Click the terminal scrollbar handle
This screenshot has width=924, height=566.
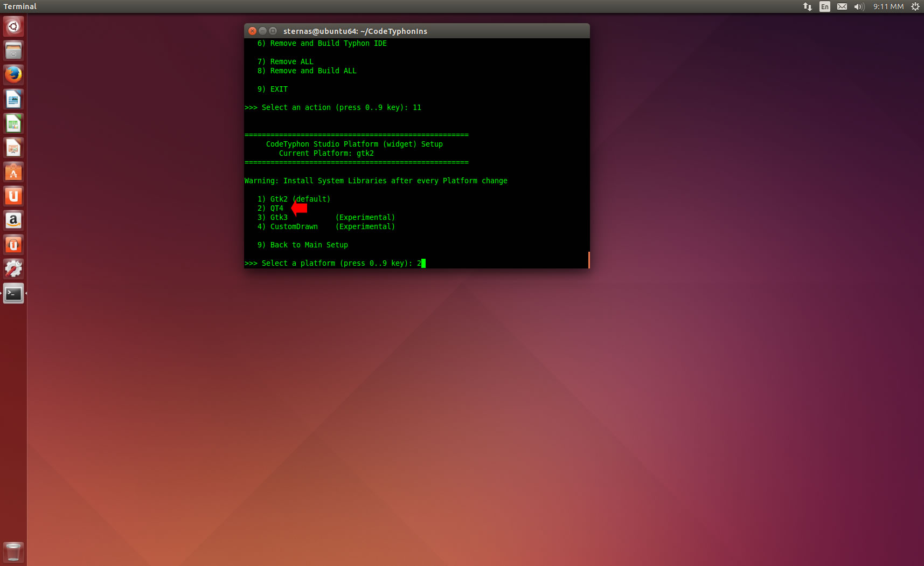pos(589,260)
